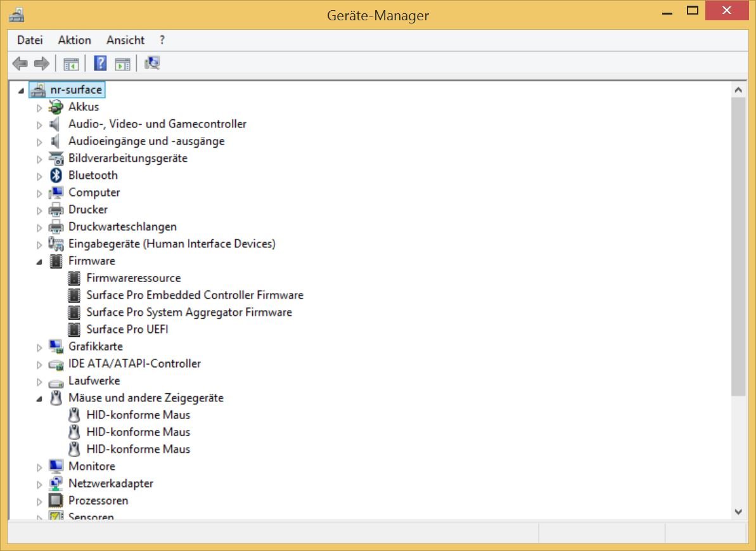756x551 pixels.
Task: Expand Eingabegeräte (Human Interface Devices)
Action: [39, 245]
